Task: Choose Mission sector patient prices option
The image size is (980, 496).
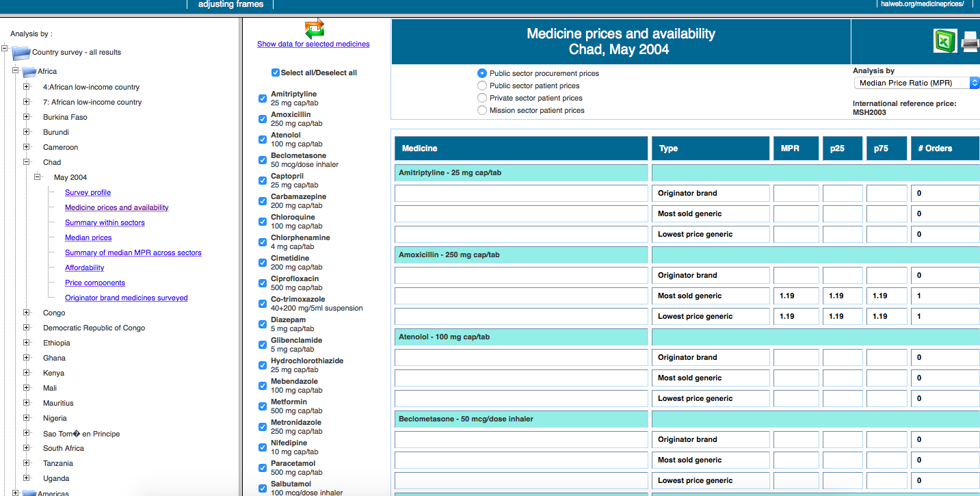Action: [x=482, y=110]
